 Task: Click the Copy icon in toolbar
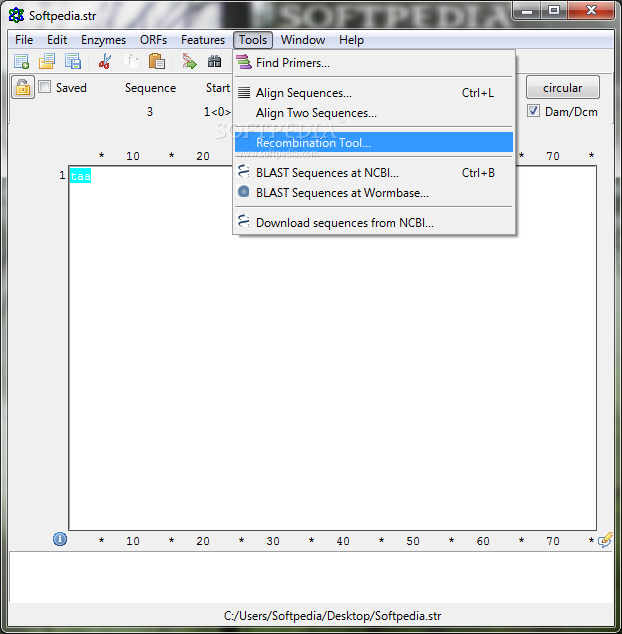click(131, 61)
